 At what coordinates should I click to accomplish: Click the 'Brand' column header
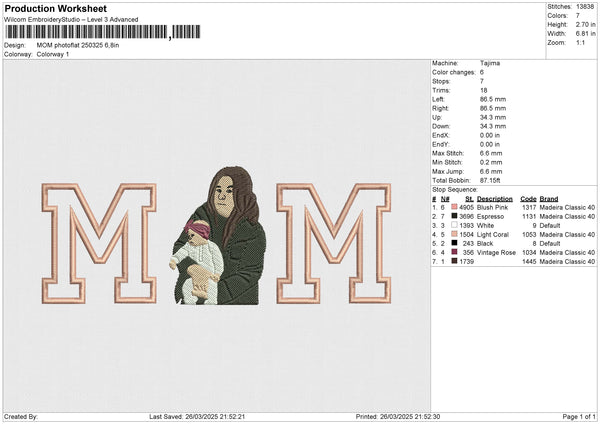549,199
